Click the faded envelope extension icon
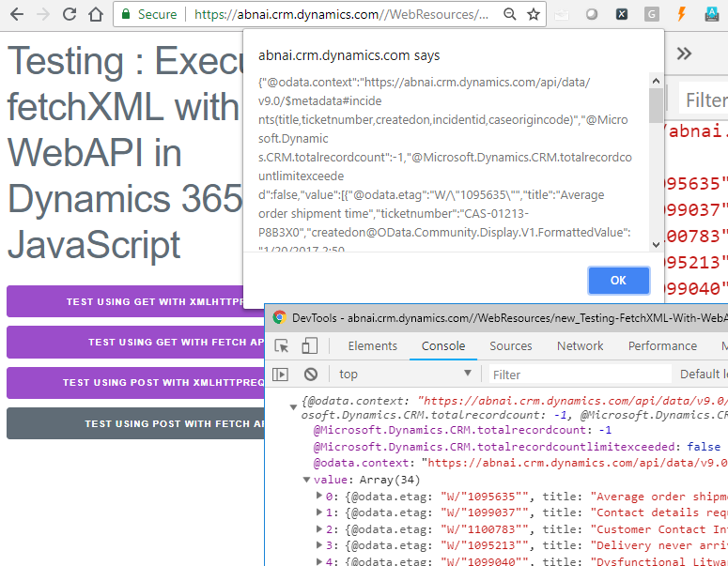This screenshot has height=566, width=728. (x=562, y=15)
